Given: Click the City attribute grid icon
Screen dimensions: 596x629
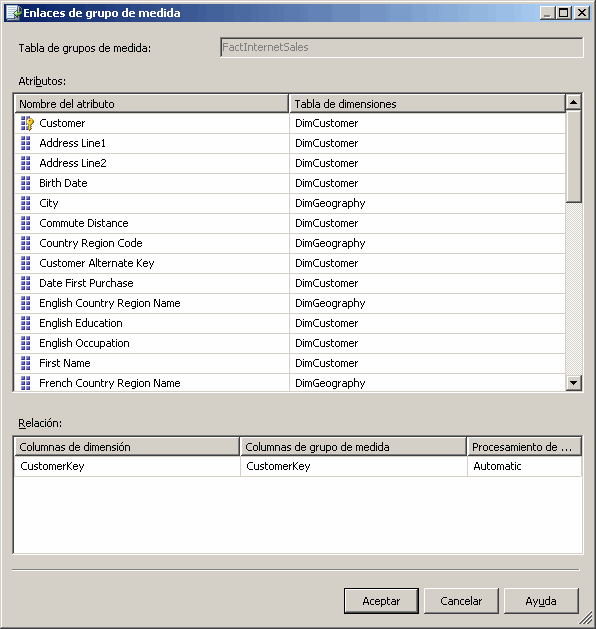Looking at the screenshot, I should pyautogui.click(x=26, y=203).
